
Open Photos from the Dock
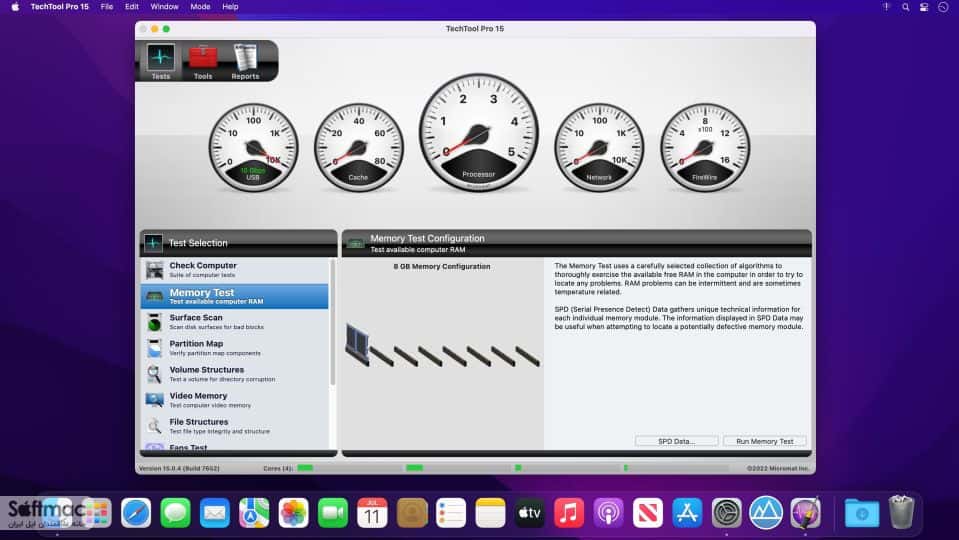point(294,512)
